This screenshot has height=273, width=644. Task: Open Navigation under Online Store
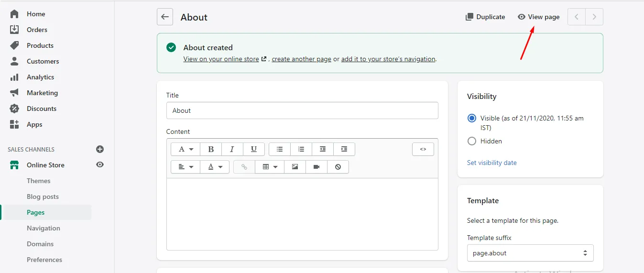point(43,228)
